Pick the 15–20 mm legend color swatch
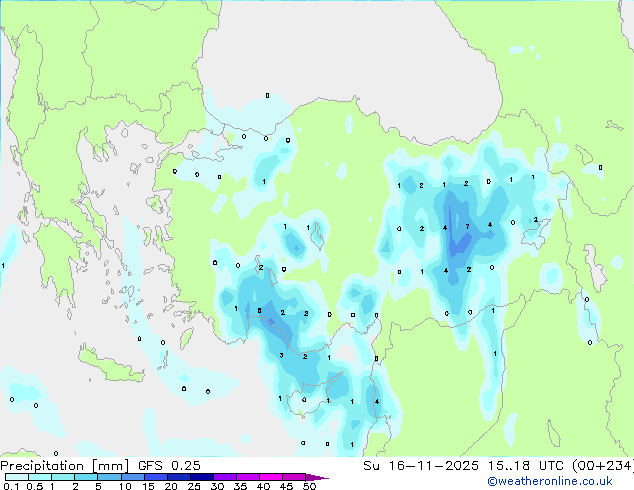This screenshot has height=490, width=634. click(x=155, y=477)
